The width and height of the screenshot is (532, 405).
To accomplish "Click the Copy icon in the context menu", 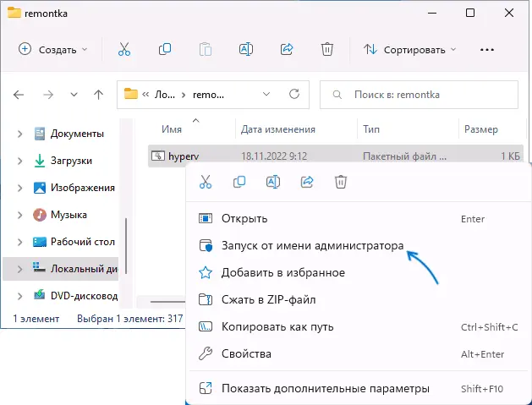I will 239,181.
